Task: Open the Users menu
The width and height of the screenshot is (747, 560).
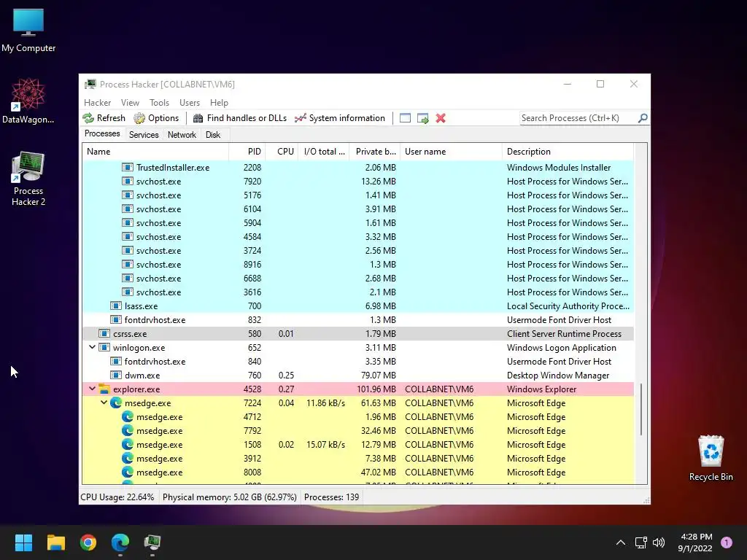Action: pos(190,102)
